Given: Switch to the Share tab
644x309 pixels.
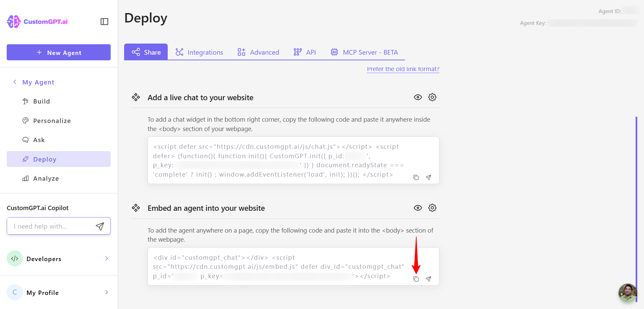Looking at the screenshot, I should 146,52.
